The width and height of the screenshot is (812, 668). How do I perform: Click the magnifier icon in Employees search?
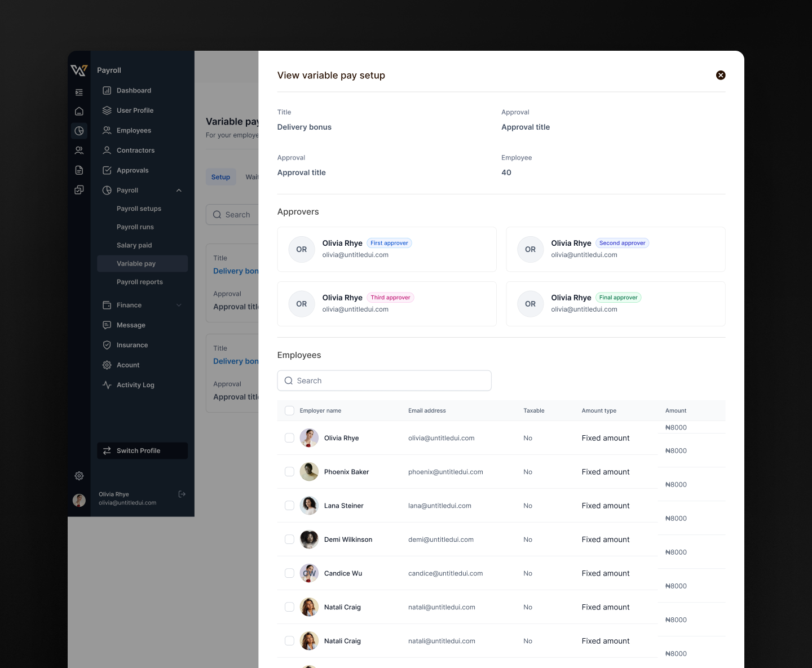[289, 381]
